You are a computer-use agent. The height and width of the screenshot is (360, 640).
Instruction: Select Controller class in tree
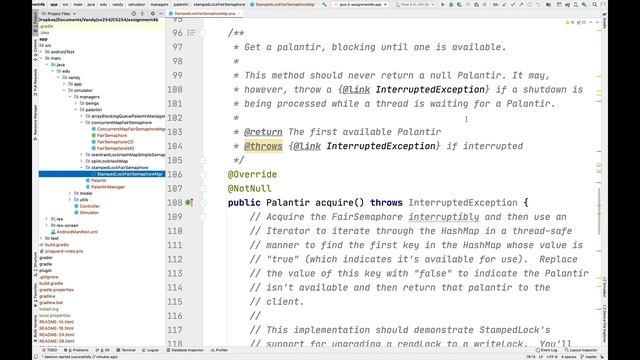tap(87, 206)
